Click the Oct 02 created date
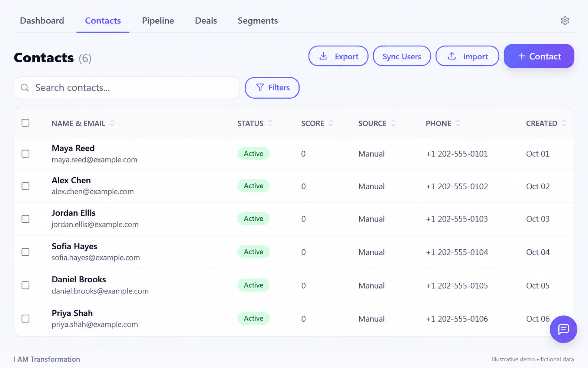This screenshot has width=588, height=368. pyautogui.click(x=538, y=186)
